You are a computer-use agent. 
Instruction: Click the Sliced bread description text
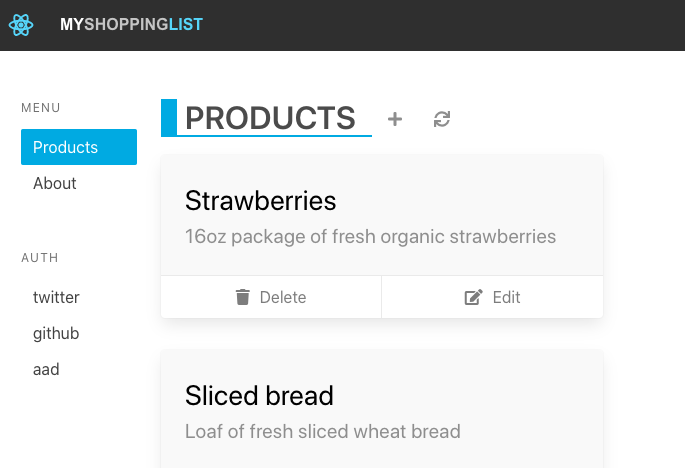[x=323, y=431]
